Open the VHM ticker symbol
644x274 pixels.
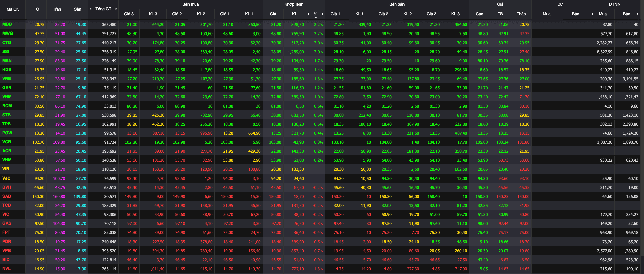tap(7, 160)
